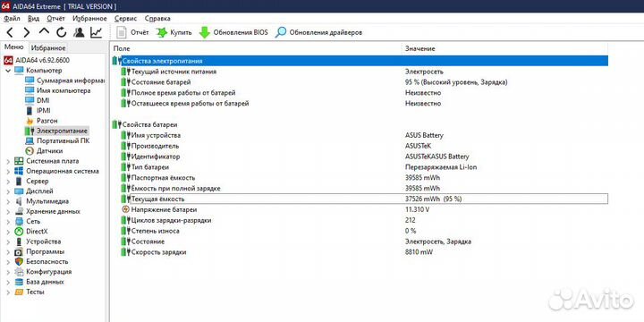Expand the Мультимедиа tree node
Screen dimensions: 644x322
8,201
